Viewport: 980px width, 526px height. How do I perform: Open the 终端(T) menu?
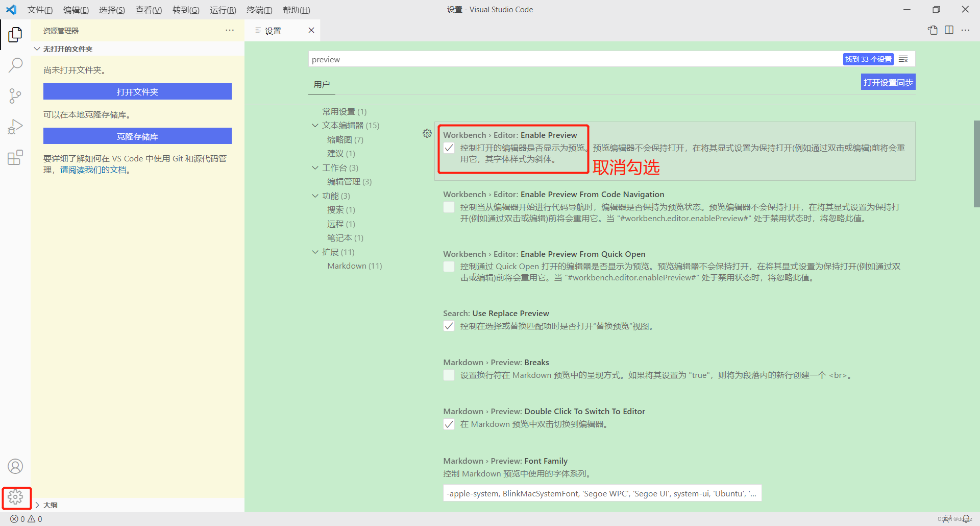click(x=259, y=10)
